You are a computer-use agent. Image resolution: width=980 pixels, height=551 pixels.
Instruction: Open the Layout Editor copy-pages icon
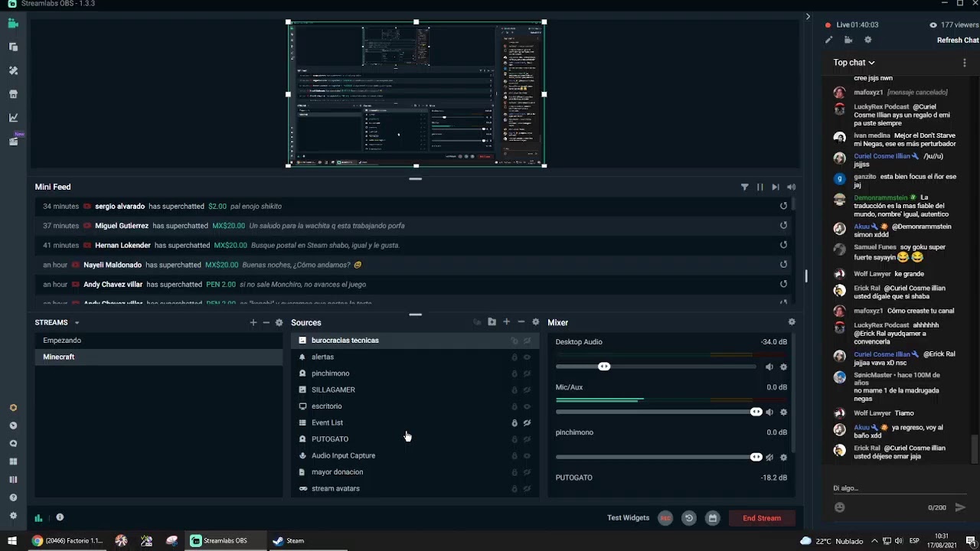pyautogui.click(x=13, y=47)
